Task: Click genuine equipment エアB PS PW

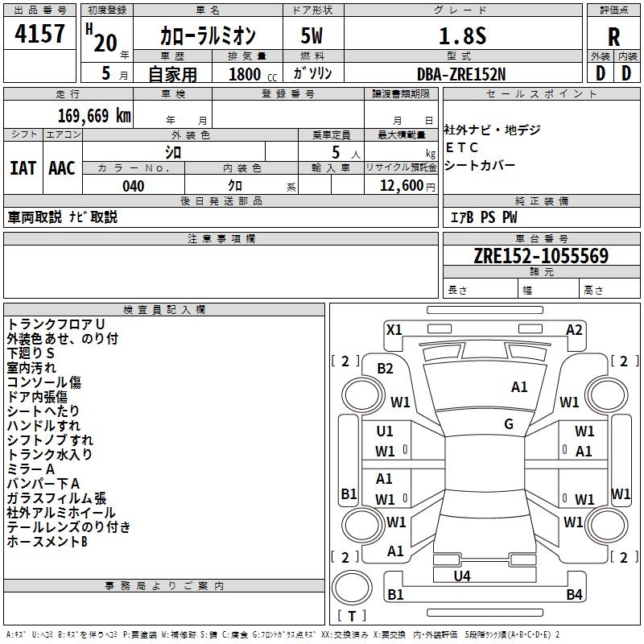Action: click(485, 217)
